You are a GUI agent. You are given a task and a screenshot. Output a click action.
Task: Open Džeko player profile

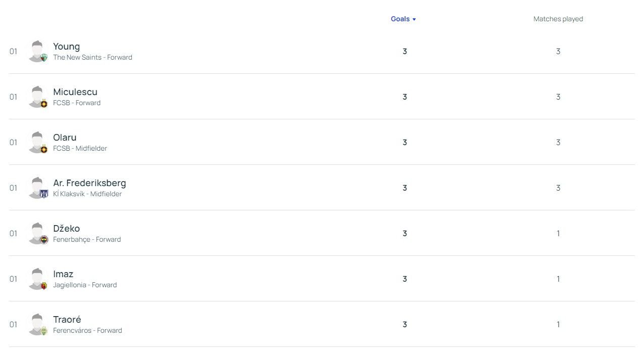pos(66,229)
